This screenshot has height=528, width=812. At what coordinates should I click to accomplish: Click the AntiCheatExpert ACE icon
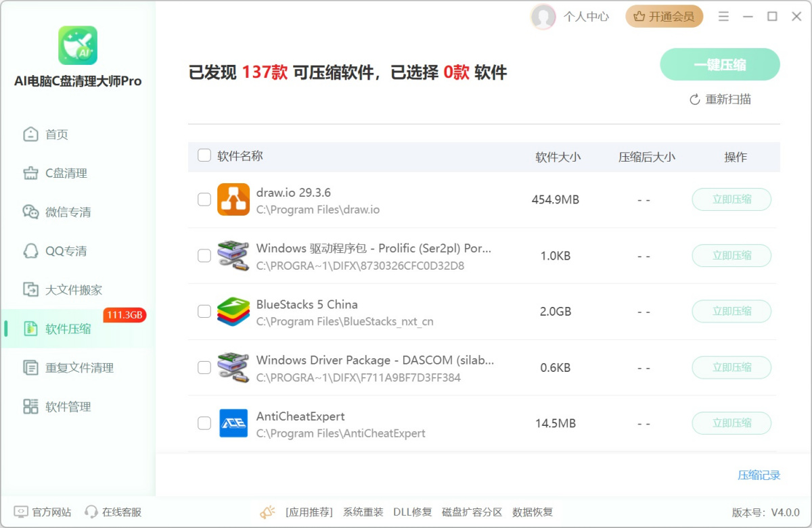(233, 423)
